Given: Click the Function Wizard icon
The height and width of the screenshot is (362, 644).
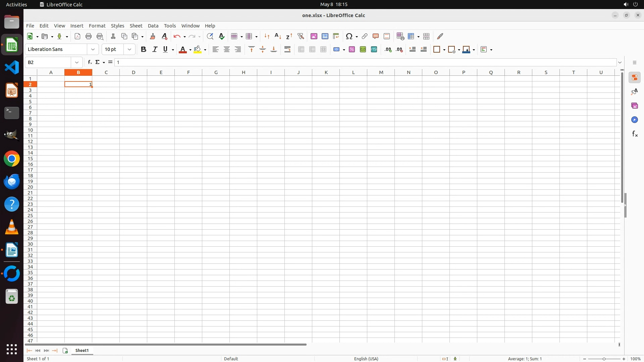Looking at the screenshot, I should pyautogui.click(x=90, y=62).
